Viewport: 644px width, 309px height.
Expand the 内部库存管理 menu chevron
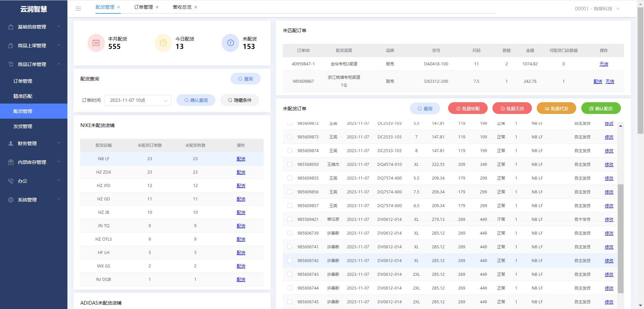tap(59, 162)
